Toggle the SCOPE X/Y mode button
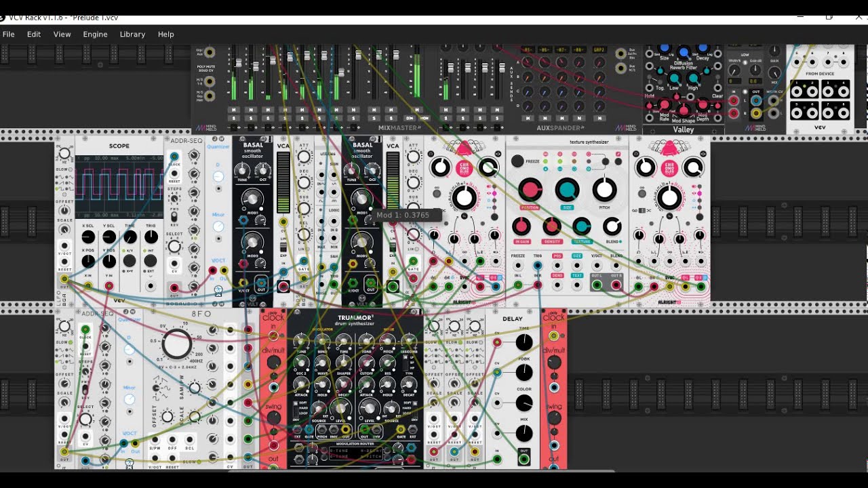 point(130,261)
